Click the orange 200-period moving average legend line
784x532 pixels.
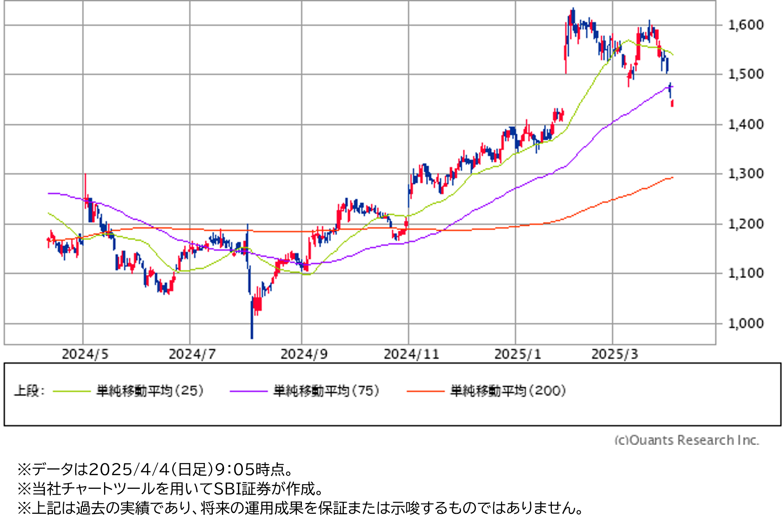pos(425,391)
